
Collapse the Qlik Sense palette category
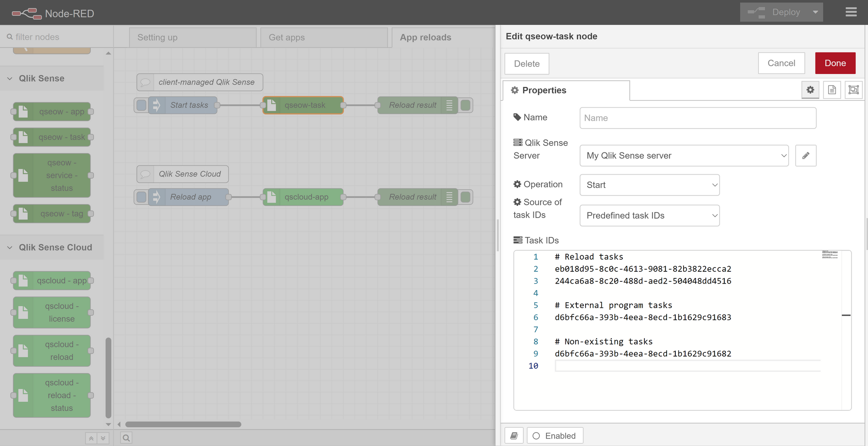point(52,79)
